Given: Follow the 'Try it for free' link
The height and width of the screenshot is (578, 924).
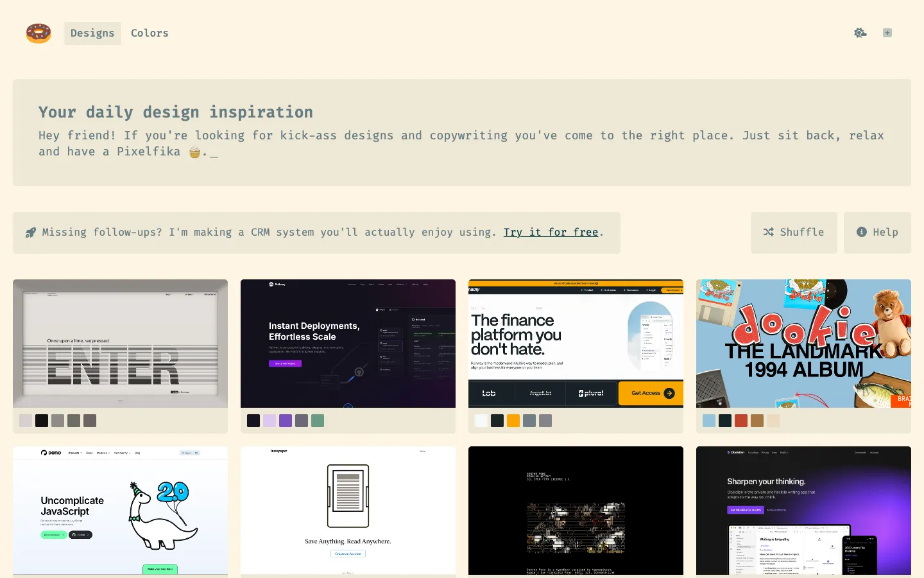Looking at the screenshot, I should [x=551, y=232].
